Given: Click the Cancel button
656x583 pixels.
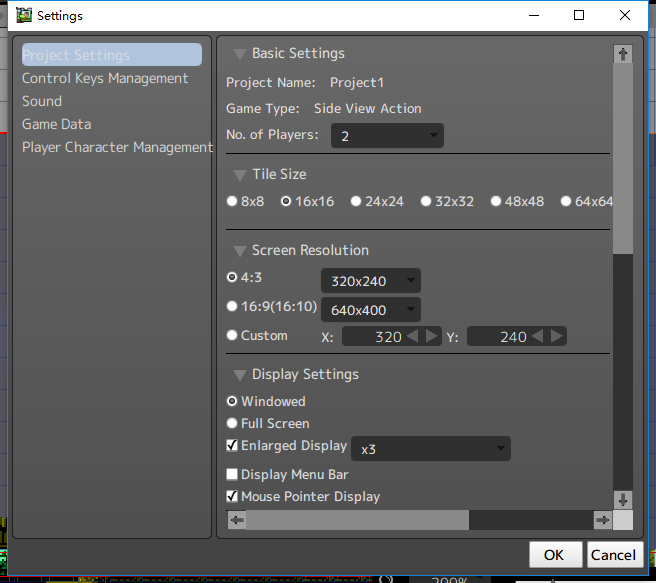Looking at the screenshot, I should pos(615,555).
